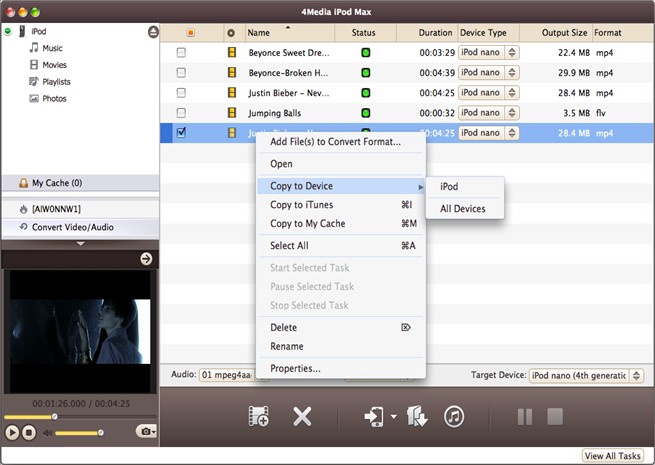Seek on the video progress slider
Viewport: 655px width, 465px height.
(x=80, y=417)
